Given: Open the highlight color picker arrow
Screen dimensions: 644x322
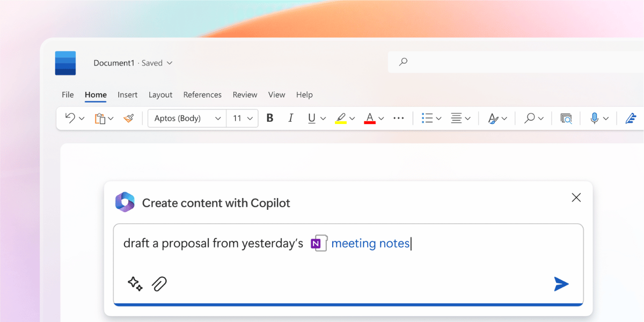Looking at the screenshot, I should click(352, 119).
